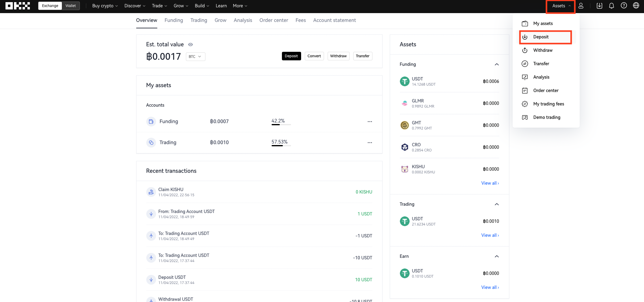
Task: Open the BTC currency dropdown
Action: [195, 57]
